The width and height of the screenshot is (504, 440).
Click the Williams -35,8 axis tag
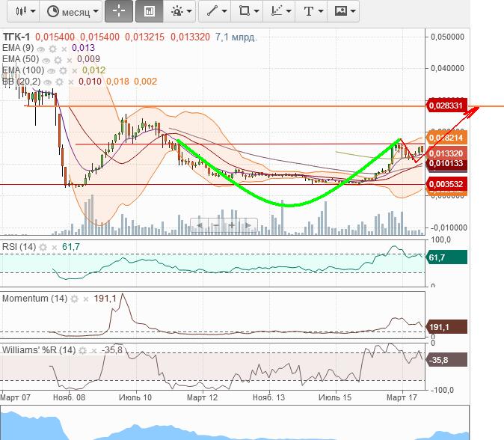click(x=446, y=360)
